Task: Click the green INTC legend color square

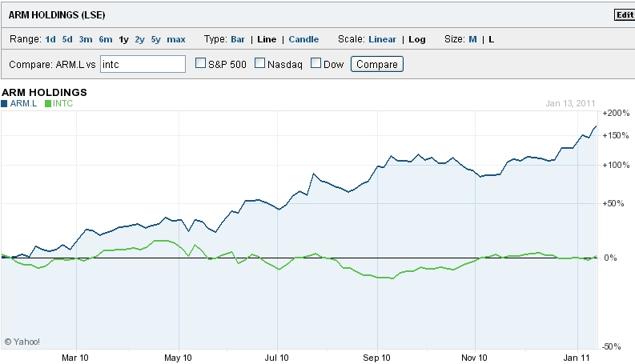Action: (x=48, y=103)
